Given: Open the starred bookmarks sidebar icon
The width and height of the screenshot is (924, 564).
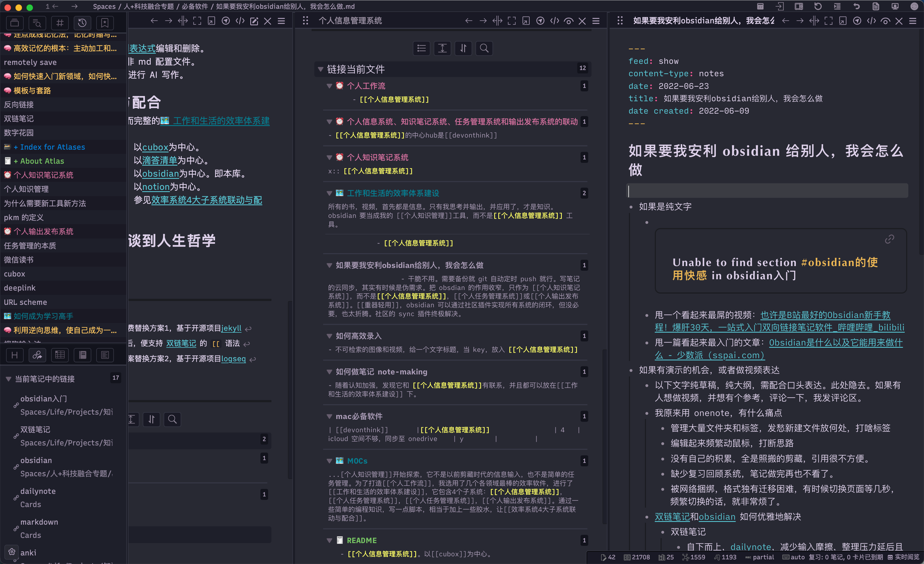Looking at the screenshot, I should point(105,23).
